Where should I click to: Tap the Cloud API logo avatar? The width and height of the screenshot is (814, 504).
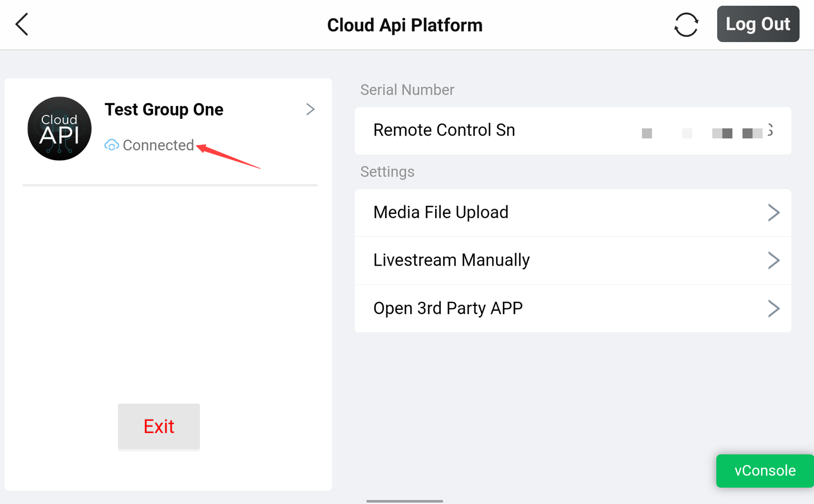59,128
